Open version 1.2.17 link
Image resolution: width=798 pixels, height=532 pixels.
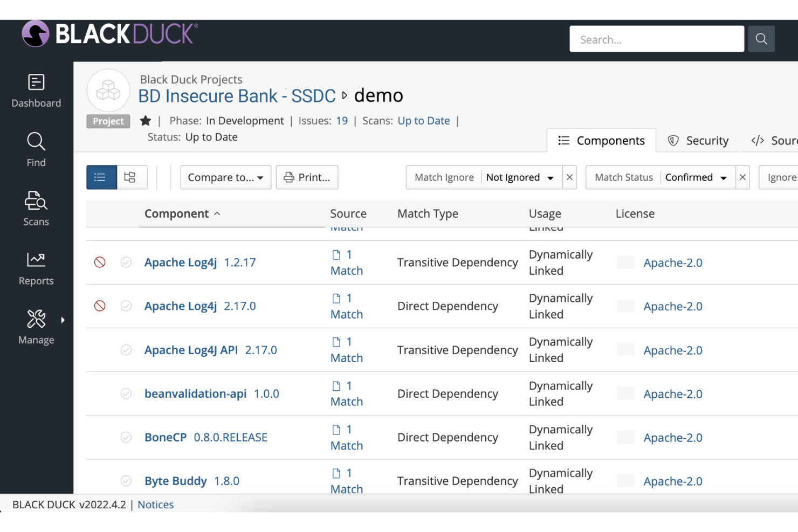(x=240, y=262)
